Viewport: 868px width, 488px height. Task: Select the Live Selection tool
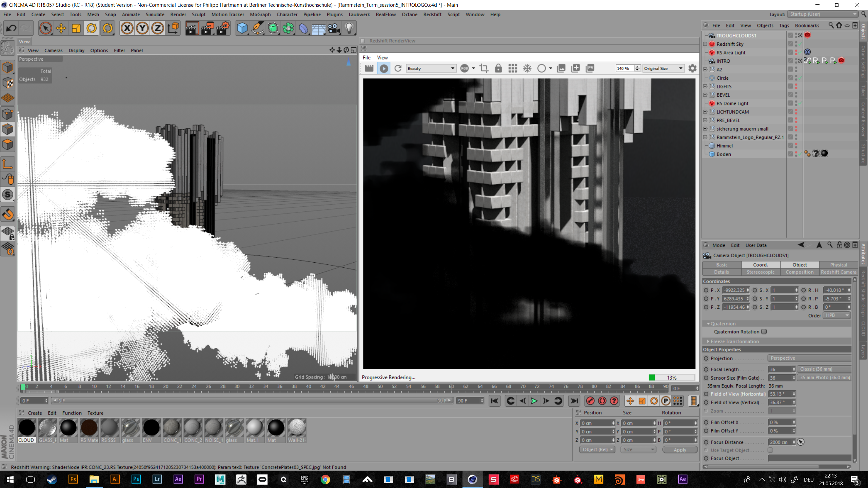(x=45, y=28)
